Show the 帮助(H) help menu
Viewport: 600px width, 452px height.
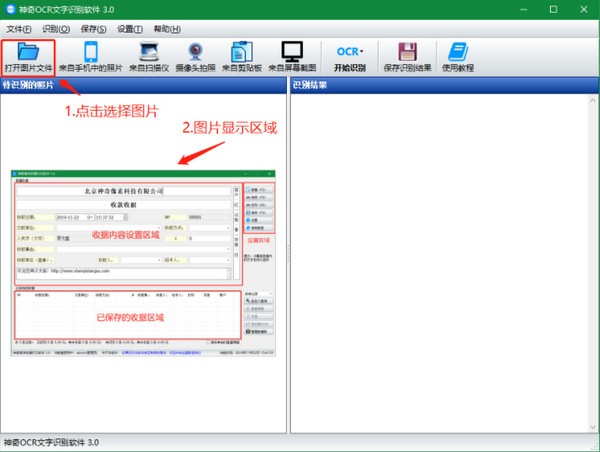168,29
